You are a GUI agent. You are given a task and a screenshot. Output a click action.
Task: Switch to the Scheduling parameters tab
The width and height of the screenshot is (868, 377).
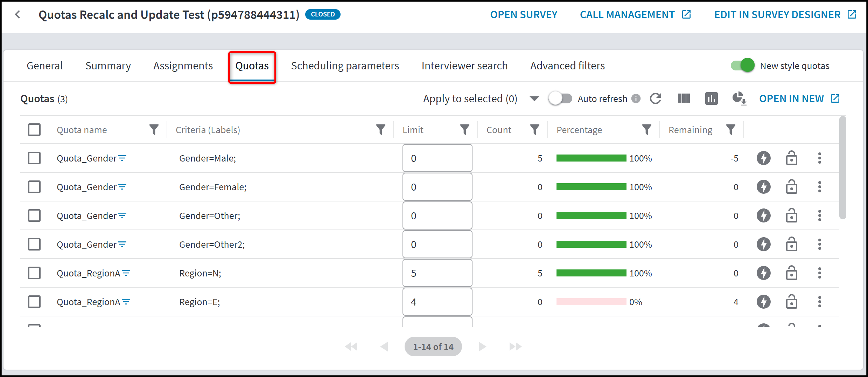click(345, 66)
